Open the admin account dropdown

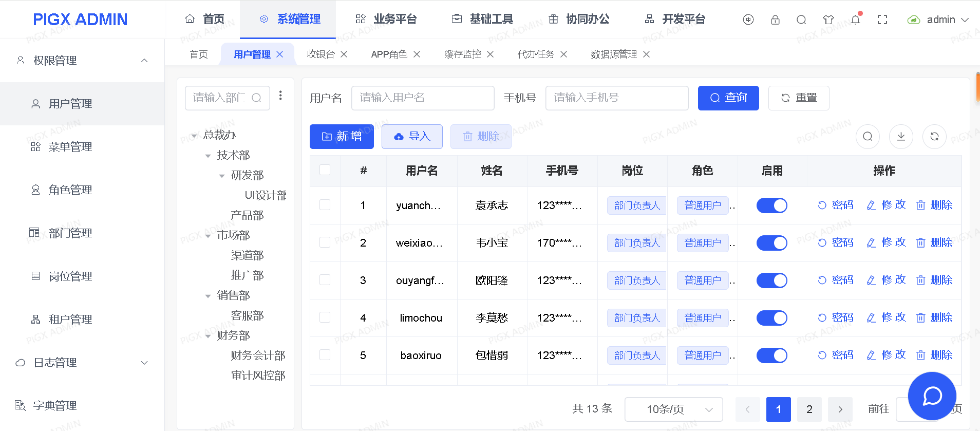938,20
